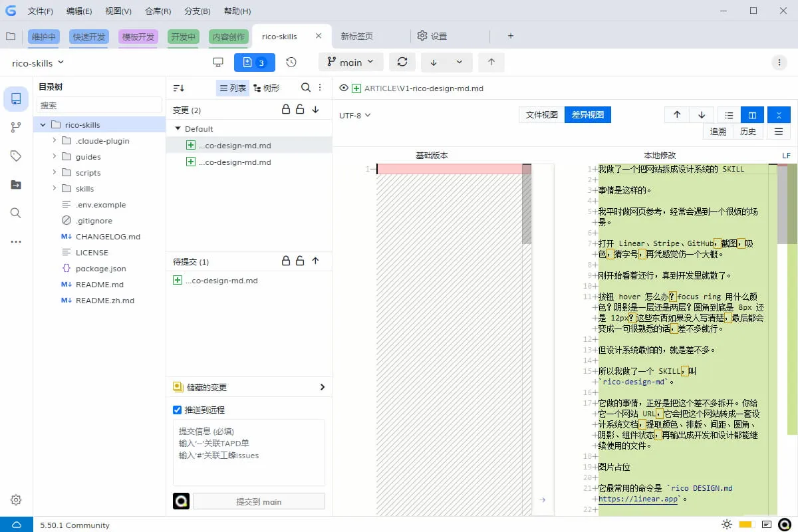Collapse the rico-skills root folder
Viewport: 798px width, 532px height.
(x=43, y=124)
